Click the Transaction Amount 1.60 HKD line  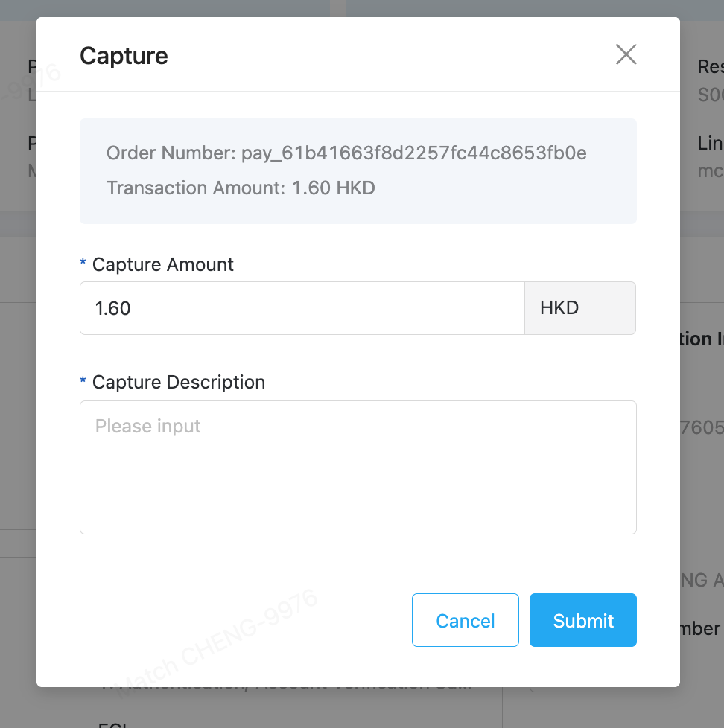tap(241, 188)
